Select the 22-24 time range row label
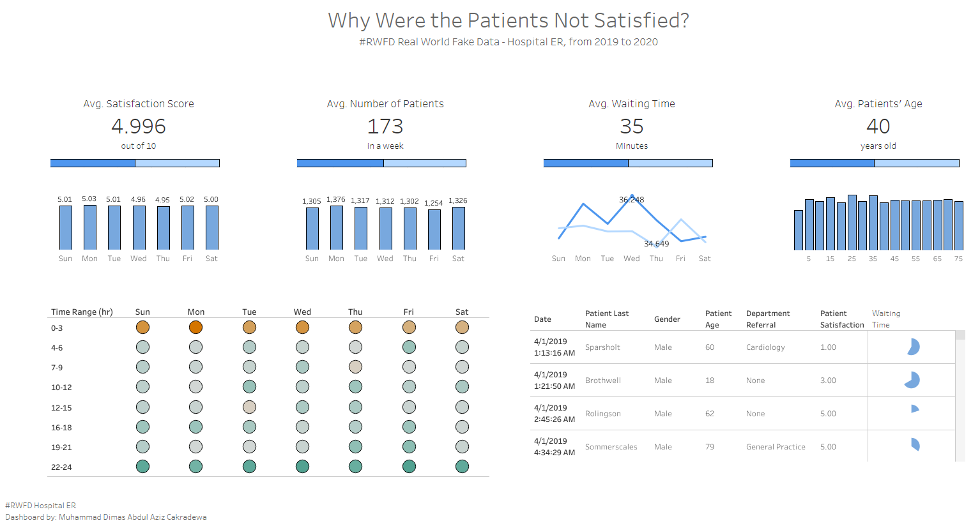 [x=61, y=467]
